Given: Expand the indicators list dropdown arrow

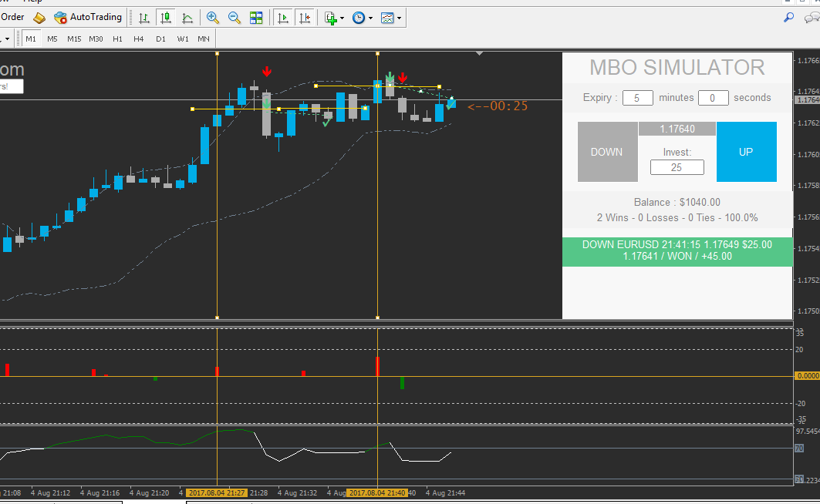Looking at the screenshot, I should (x=342, y=18).
